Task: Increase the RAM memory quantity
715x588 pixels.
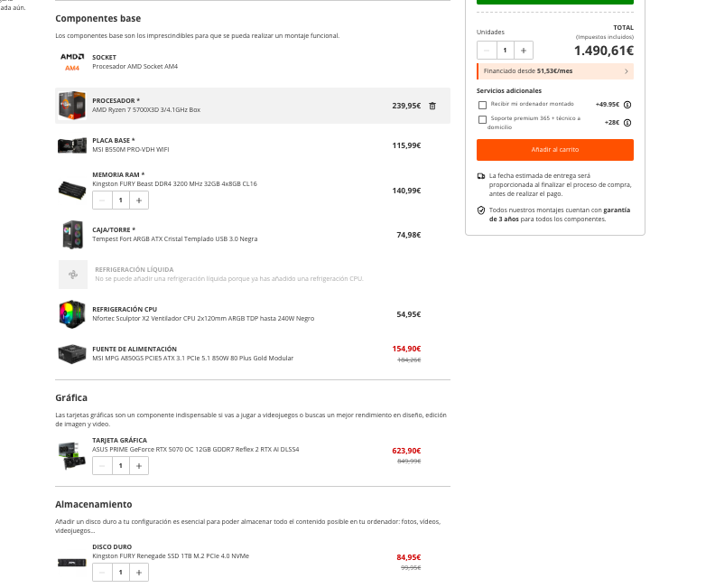Action: (x=139, y=201)
